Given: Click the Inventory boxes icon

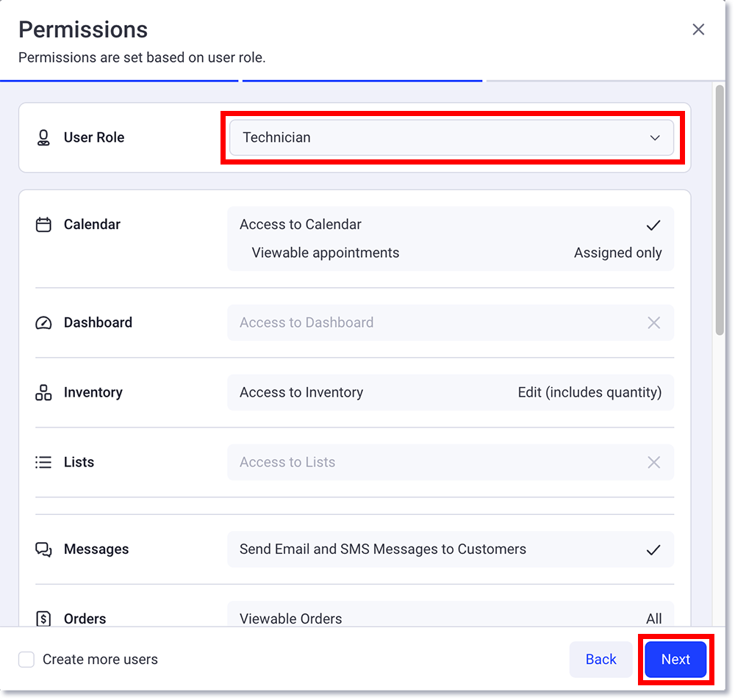Looking at the screenshot, I should point(44,392).
